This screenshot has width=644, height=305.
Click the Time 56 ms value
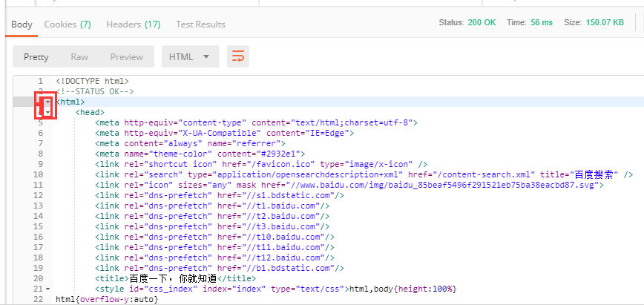tap(542, 22)
